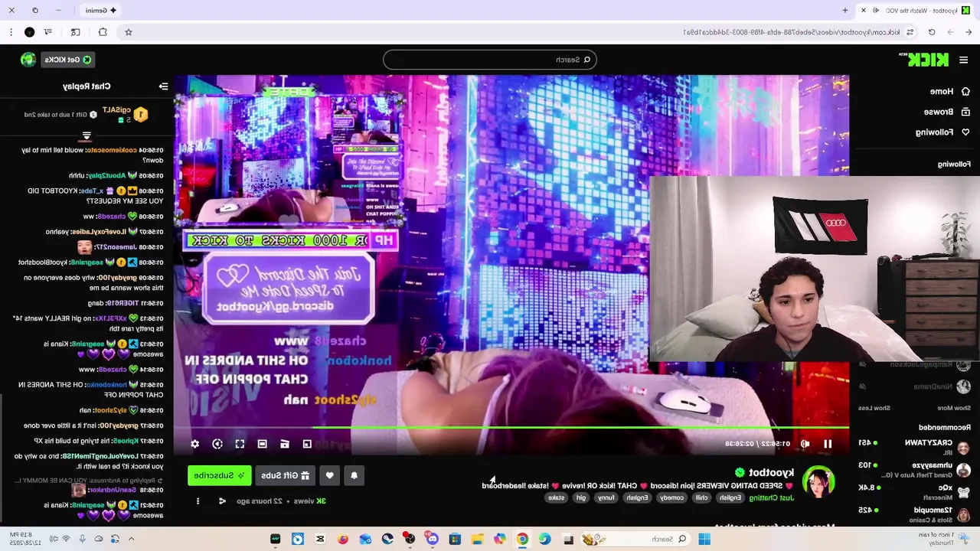The image size is (980, 551).
Task: Open uhmaayyze recommended channel
Action: (x=913, y=469)
